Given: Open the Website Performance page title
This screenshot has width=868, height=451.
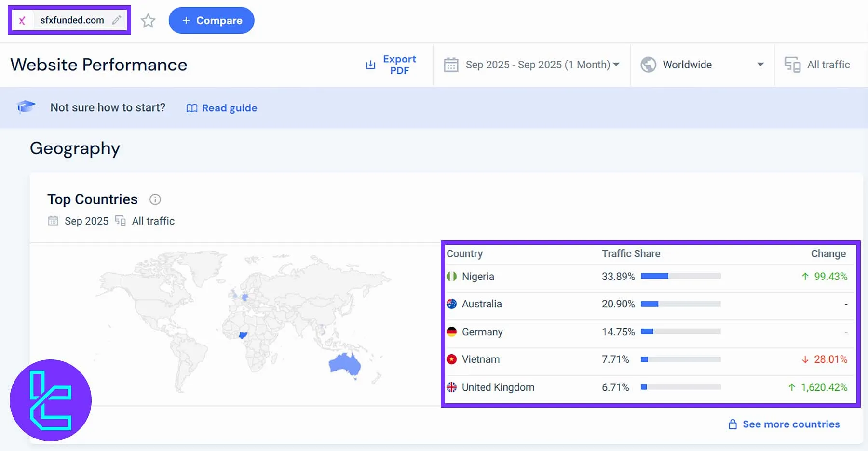Looking at the screenshot, I should tap(98, 64).
